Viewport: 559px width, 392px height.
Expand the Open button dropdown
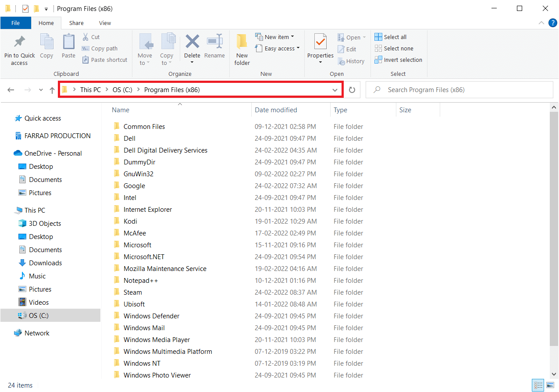coord(364,38)
